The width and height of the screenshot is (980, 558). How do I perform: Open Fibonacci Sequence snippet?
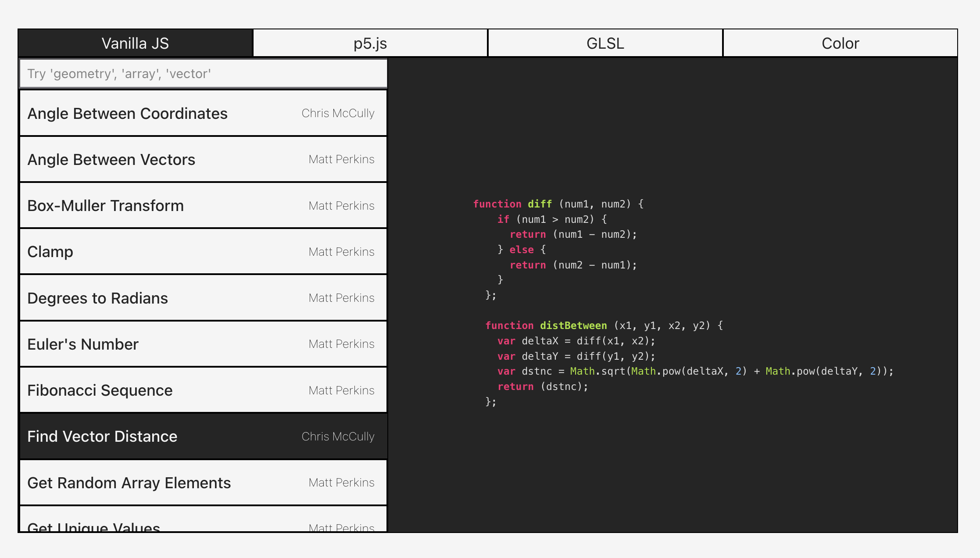click(x=203, y=390)
